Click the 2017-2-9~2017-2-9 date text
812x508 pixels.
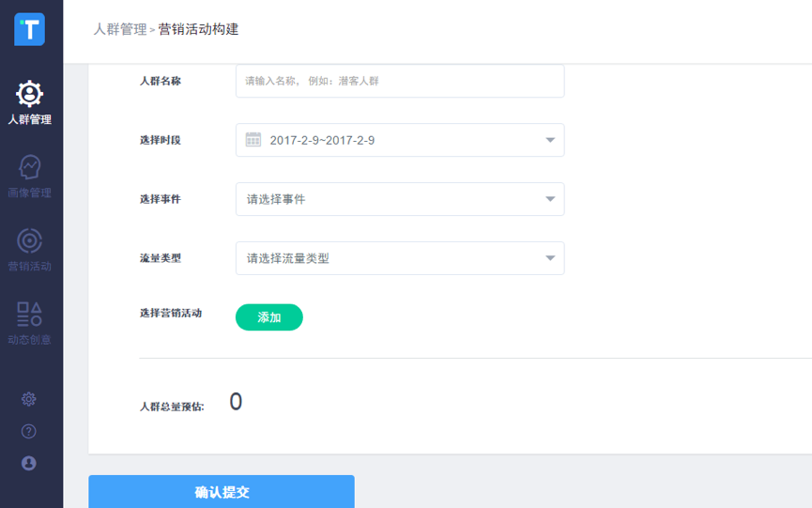coord(322,141)
